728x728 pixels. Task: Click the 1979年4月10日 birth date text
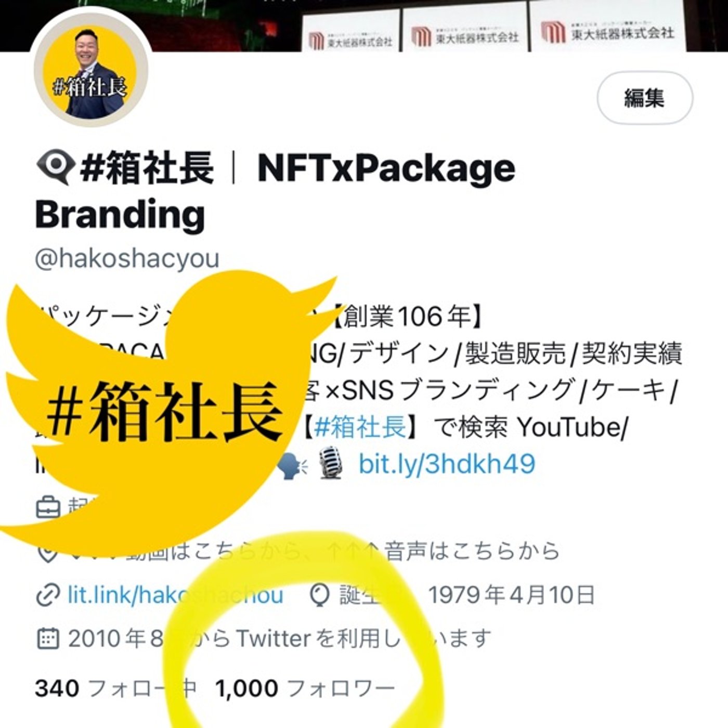[512, 595]
